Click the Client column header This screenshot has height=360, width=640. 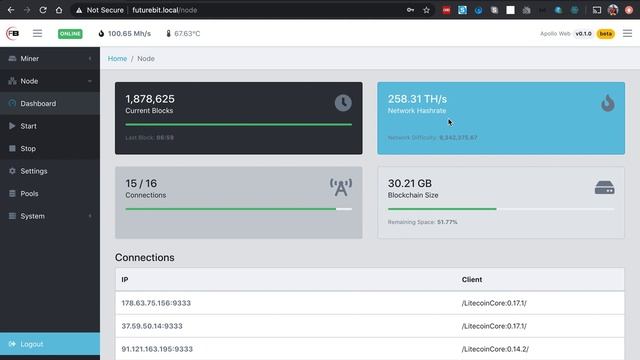pyautogui.click(x=472, y=280)
